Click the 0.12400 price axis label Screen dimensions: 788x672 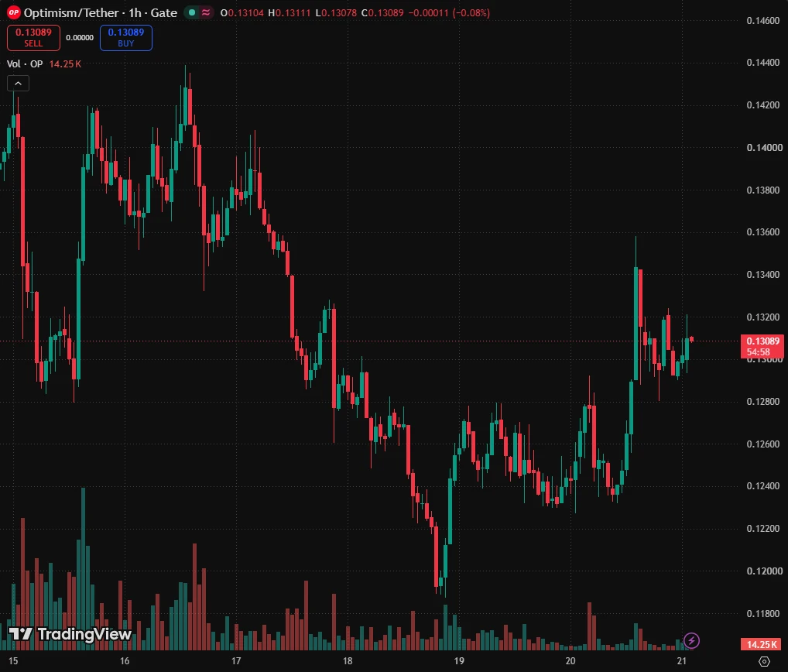(x=763, y=486)
